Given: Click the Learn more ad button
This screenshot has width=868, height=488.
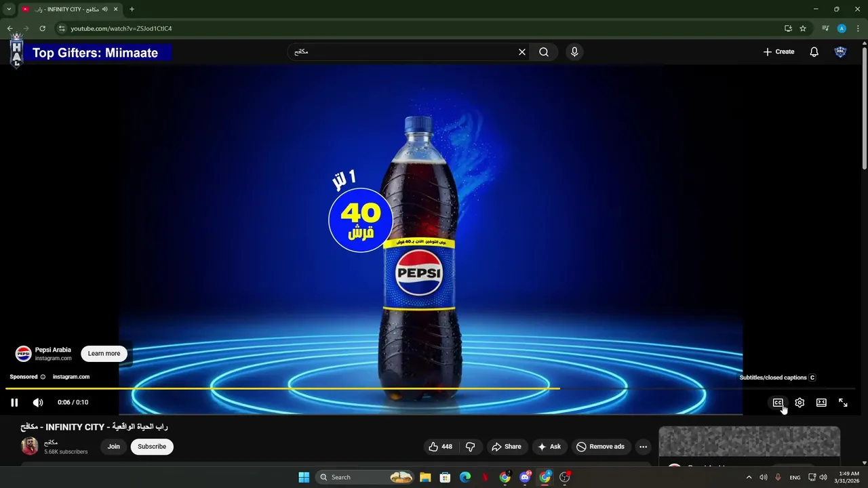Looking at the screenshot, I should click(x=104, y=353).
